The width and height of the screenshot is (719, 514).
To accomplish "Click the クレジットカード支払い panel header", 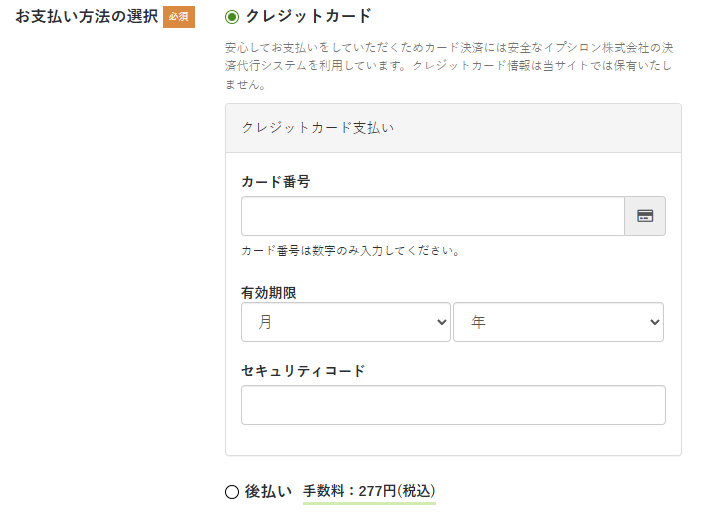I will click(454, 128).
